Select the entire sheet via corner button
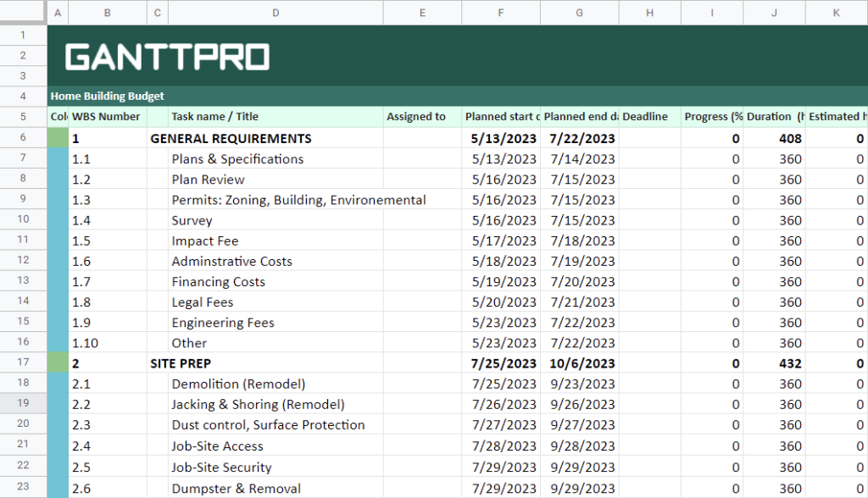 23,12
